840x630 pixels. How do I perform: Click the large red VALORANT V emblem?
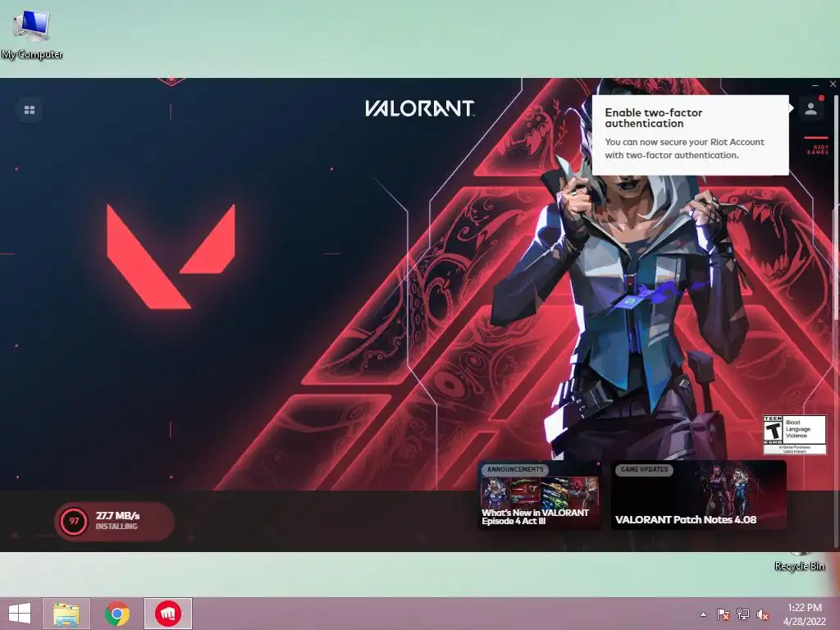171,256
